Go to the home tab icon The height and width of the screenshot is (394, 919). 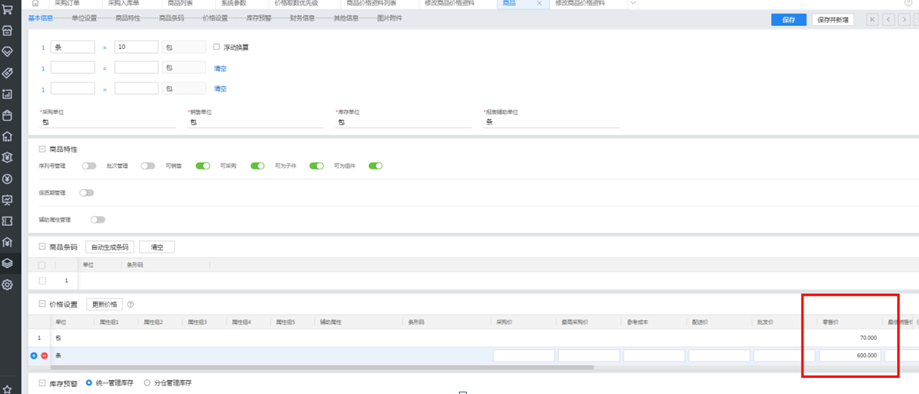tap(35, 4)
